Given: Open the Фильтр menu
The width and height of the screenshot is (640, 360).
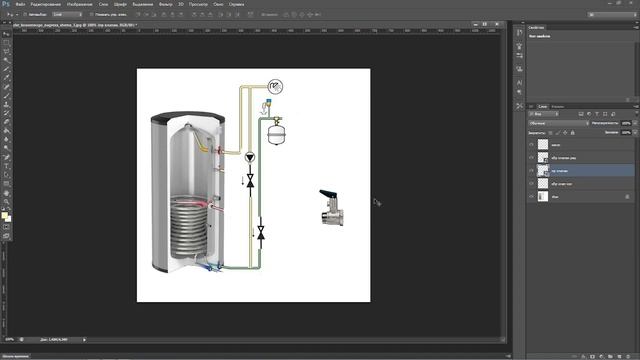Looking at the screenshot, I should point(166,4).
